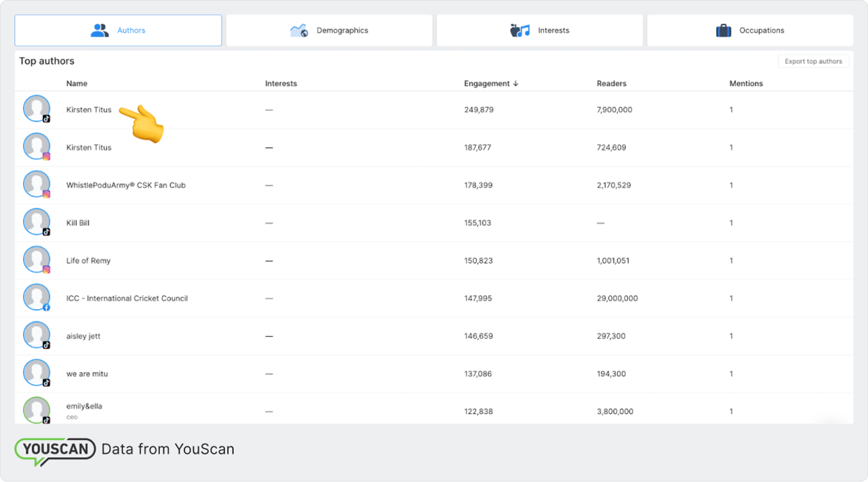
Task: Click the WhistlePoduArmy CSK Fan Club avatar
Action: [x=37, y=184]
